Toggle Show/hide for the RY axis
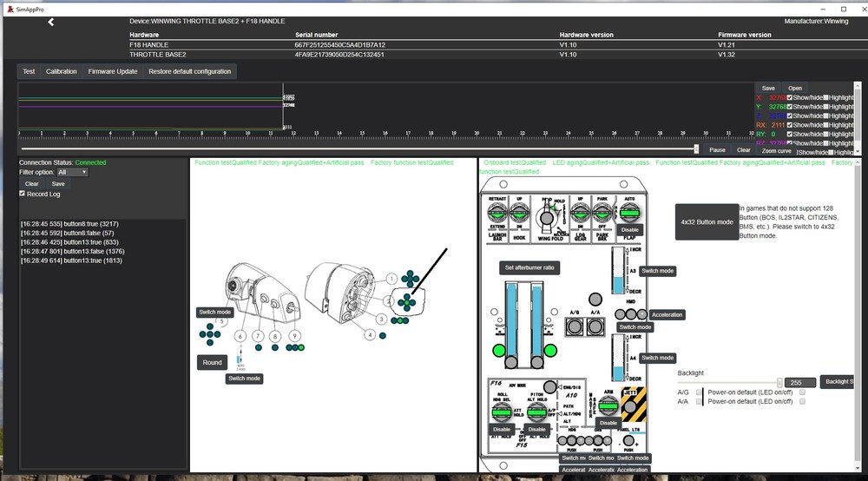868x481 pixels. [790, 134]
